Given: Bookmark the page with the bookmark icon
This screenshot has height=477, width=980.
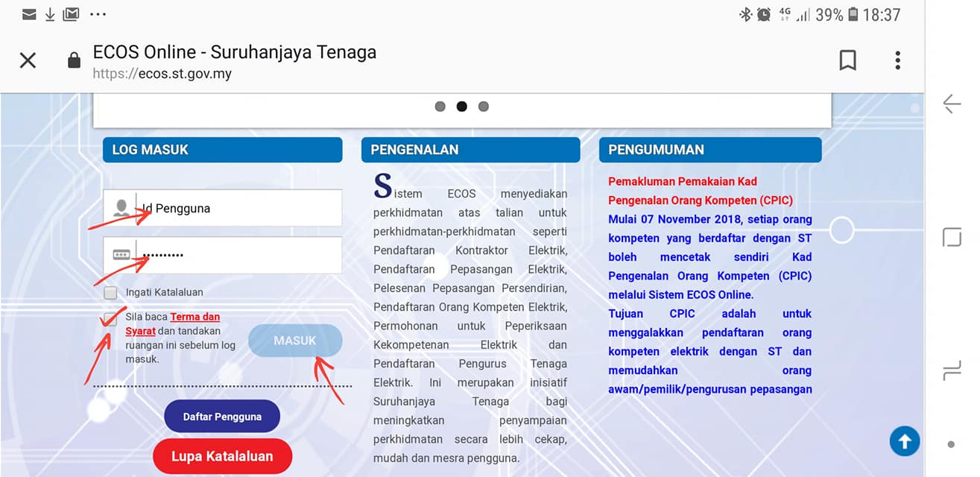Looking at the screenshot, I should pyautogui.click(x=847, y=60).
